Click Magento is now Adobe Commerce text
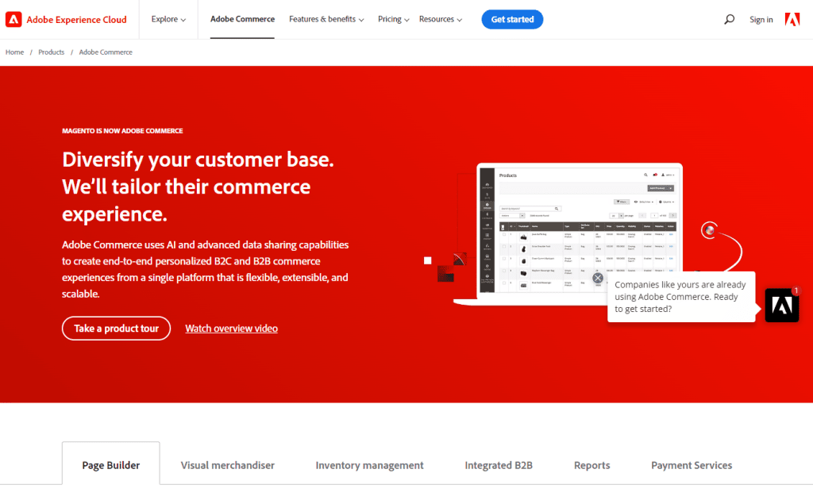Image resolution: width=813 pixels, height=504 pixels. (122, 131)
